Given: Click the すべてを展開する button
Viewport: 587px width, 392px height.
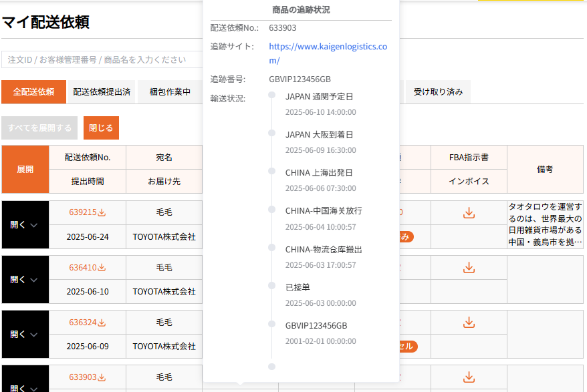Looking at the screenshot, I should [39, 128].
